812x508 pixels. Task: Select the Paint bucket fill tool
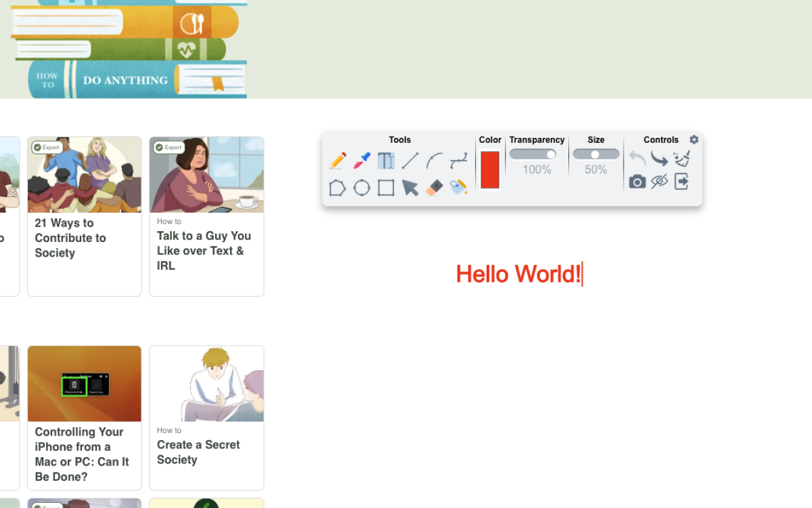pos(459,187)
